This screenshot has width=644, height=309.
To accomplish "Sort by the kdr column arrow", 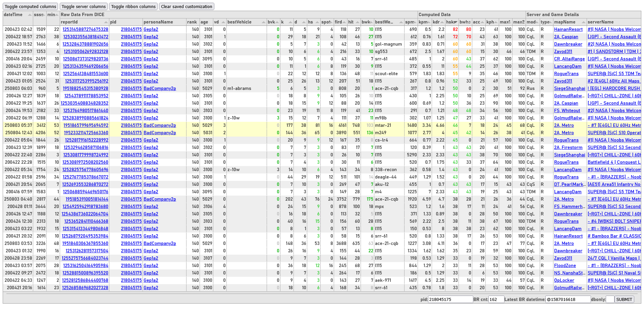I will pos(442,22).
